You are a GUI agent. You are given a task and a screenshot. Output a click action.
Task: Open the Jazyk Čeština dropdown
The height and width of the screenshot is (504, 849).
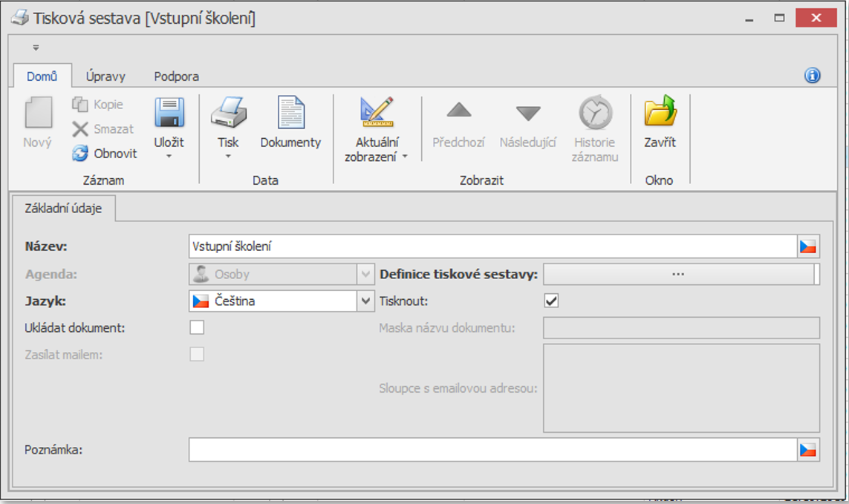365,301
